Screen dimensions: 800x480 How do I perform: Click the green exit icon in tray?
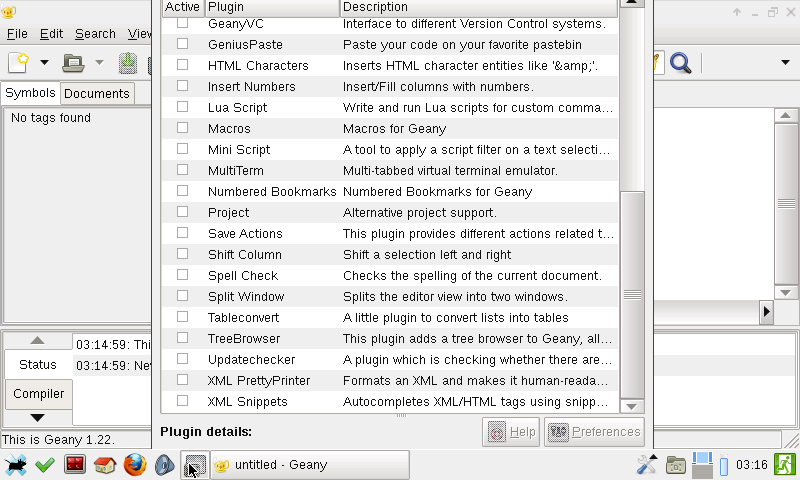[785, 465]
